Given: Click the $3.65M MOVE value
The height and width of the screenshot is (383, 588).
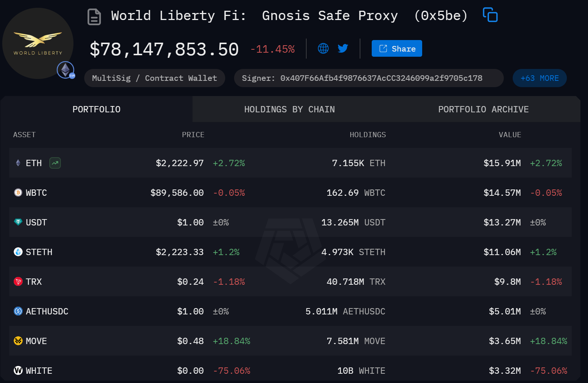Looking at the screenshot, I should (505, 341).
